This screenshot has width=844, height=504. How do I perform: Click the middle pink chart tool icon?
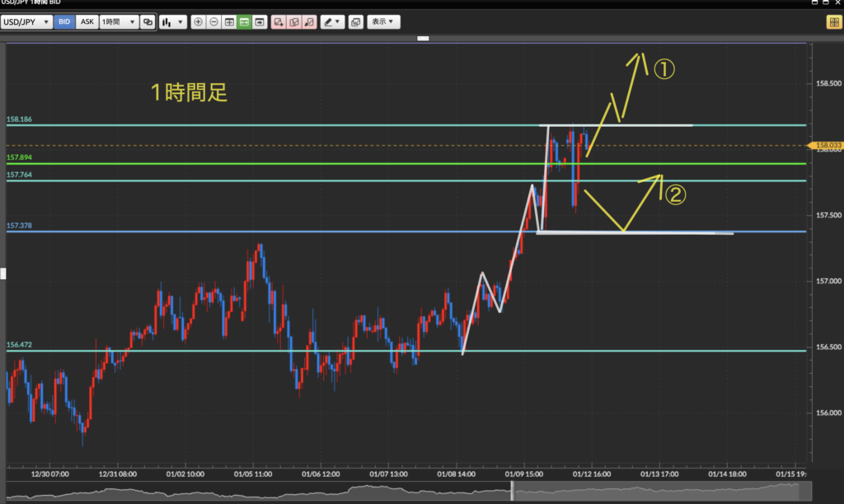point(293,22)
